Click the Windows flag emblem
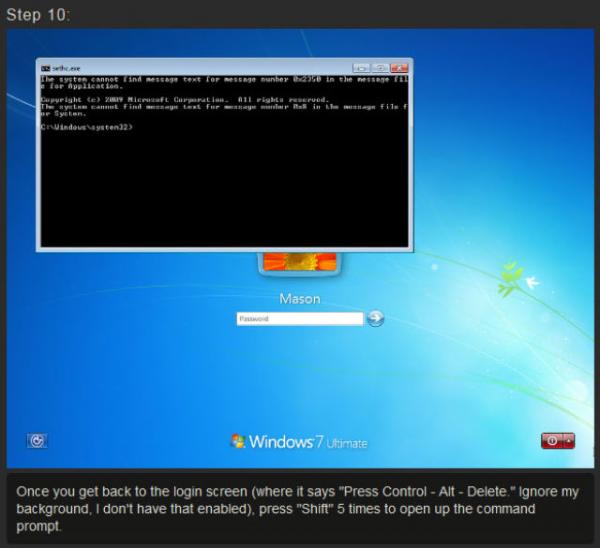This screenshot has height=548, width=600. click(x=238, y=441)
